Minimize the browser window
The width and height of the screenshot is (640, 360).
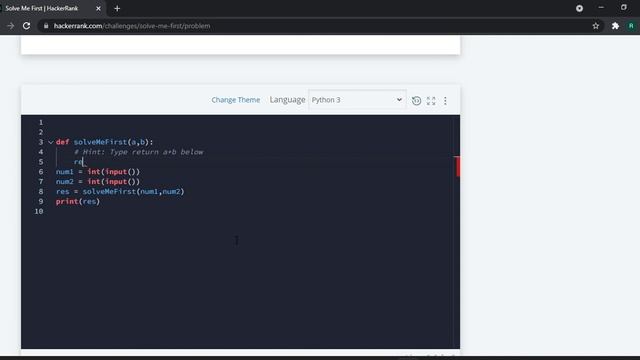[601, 7]
